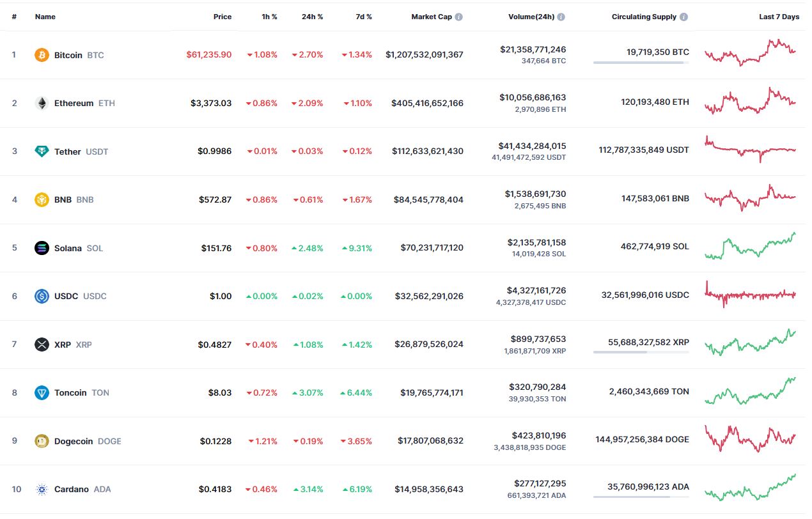
Task: Click the Tether logo icon
Action: click(42, 151)
